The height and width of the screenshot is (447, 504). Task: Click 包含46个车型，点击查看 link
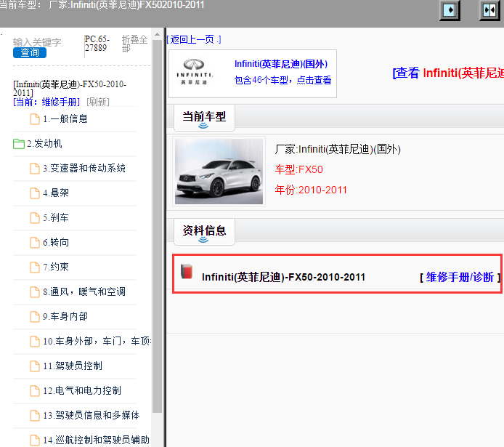(x=283, y=80)
